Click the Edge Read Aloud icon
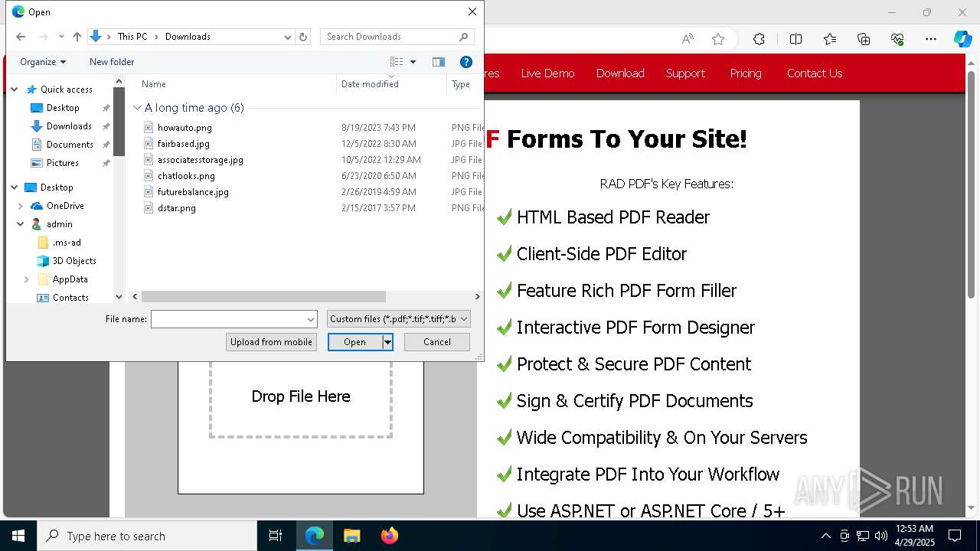The image size is (980, 551). (x=688, y=39)
